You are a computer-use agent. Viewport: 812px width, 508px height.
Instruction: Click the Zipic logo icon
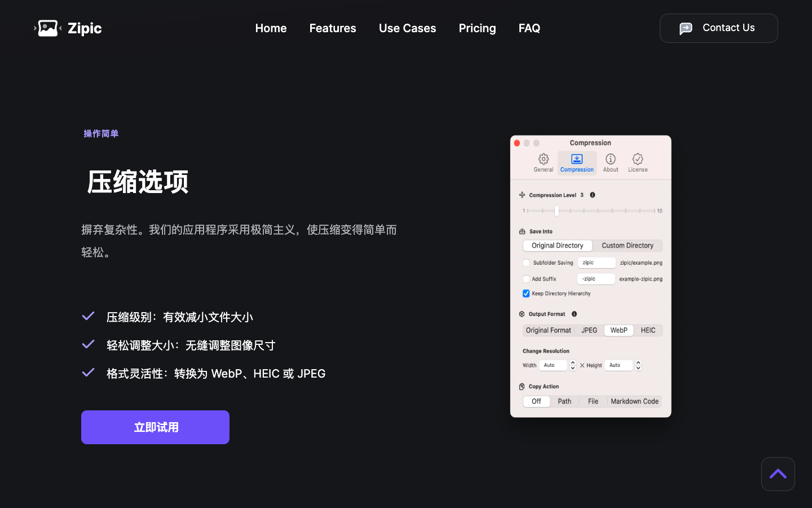(x=47, y=28)
